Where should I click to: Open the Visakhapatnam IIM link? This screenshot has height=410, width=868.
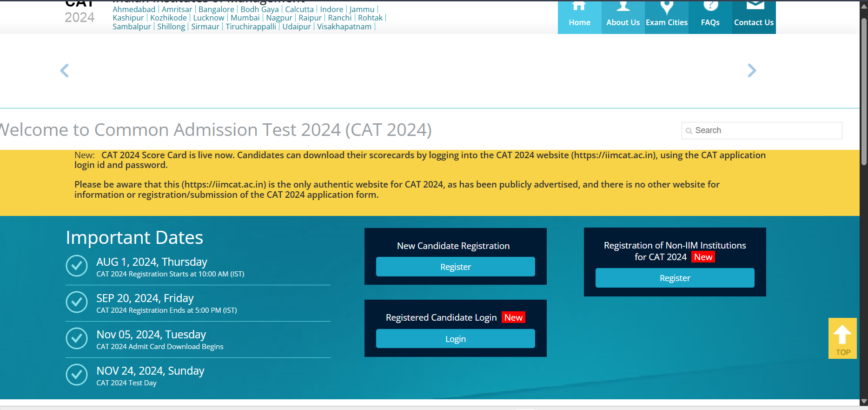(x=344, y=27)
